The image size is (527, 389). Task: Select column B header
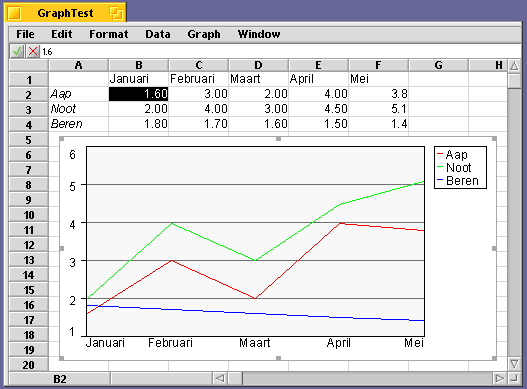[138, 65]
